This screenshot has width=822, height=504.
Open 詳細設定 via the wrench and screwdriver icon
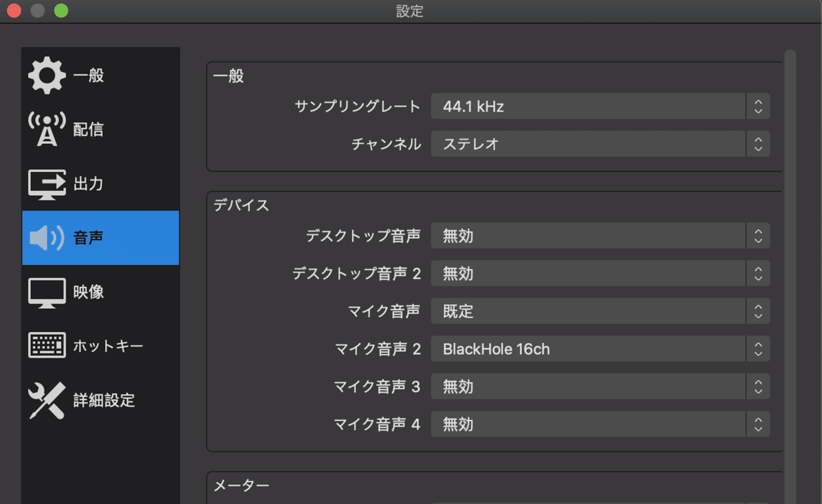coord(47,401)
